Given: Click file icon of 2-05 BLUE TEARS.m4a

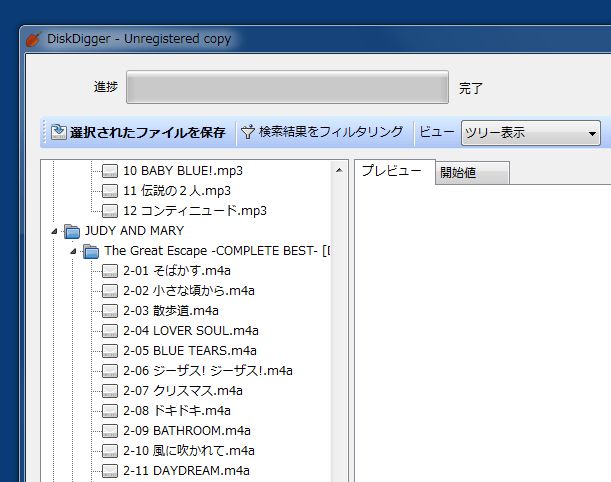Looking at the screenshot, I should (x=110, y=351).
